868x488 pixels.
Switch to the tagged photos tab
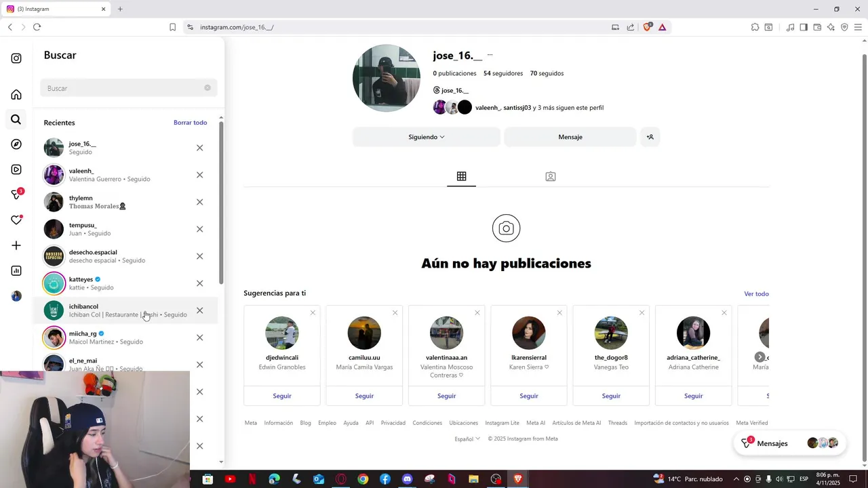coord(551,176)
